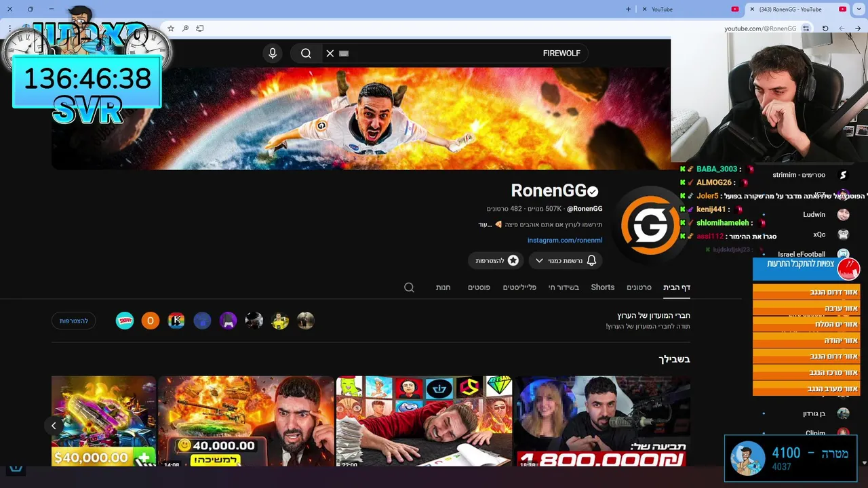The width and height of the screenshot is (868, 488).
Task: Open the strimim subscription in sidebar
Action: click(x=811, y=175)
